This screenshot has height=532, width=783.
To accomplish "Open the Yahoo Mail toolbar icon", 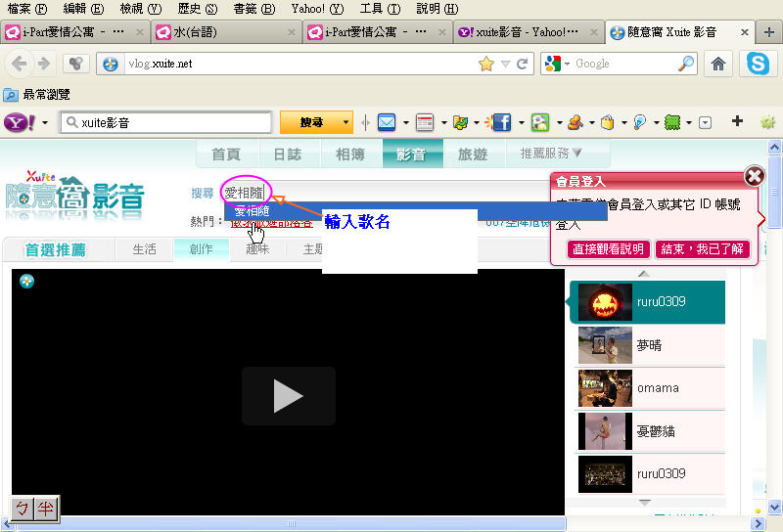I will coord(386,122).
